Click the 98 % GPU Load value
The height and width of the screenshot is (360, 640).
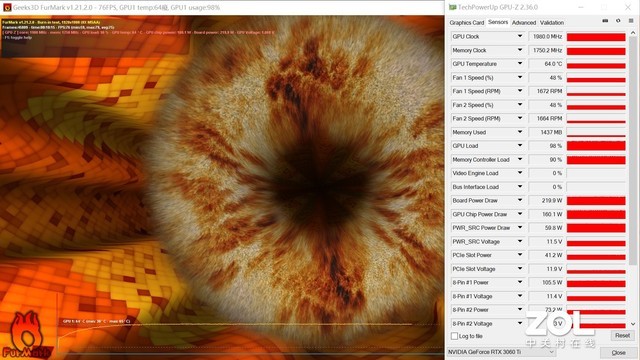click(x=556, y=146)
